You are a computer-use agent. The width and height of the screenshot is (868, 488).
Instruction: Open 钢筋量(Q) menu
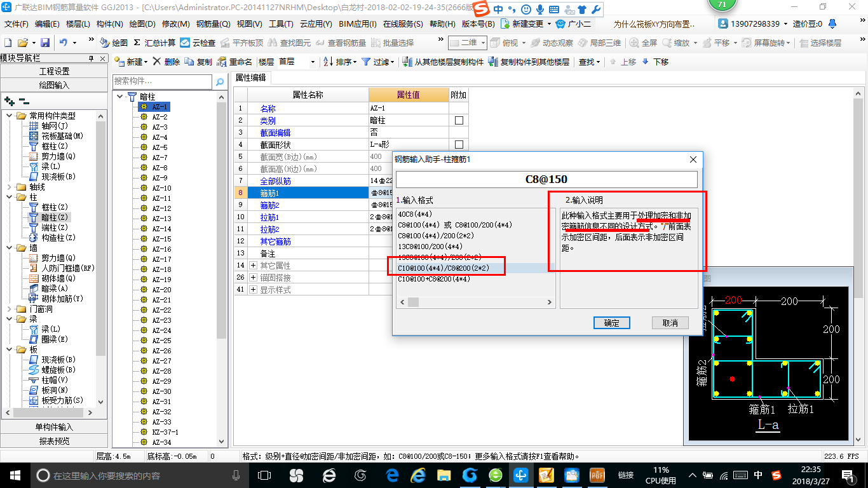[213, 24]
